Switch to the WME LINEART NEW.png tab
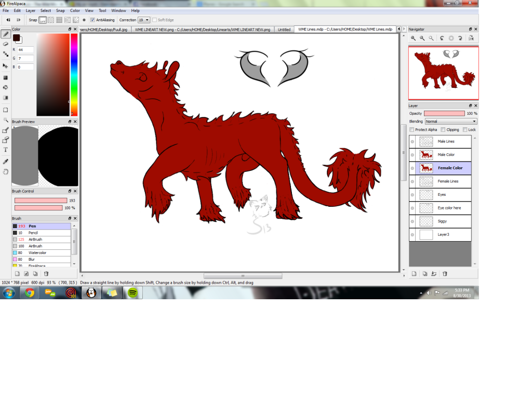Screen dimensions: 532x399 coord(203,30)
